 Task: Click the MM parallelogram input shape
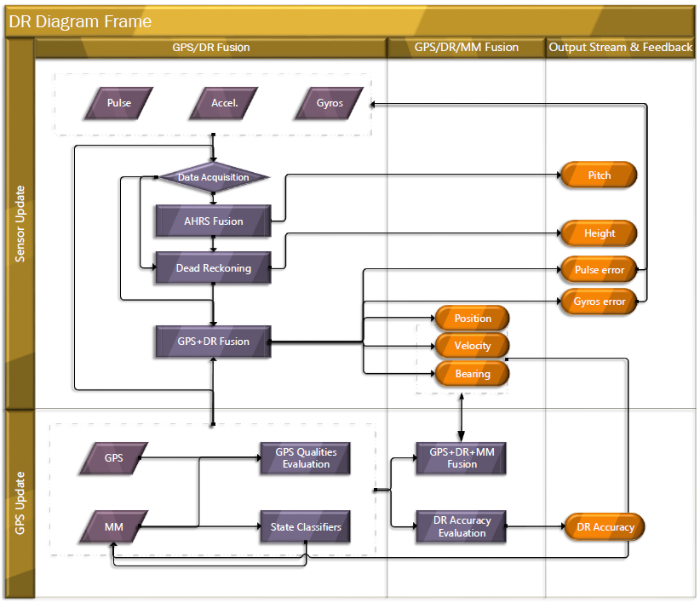tap(114, 526)
